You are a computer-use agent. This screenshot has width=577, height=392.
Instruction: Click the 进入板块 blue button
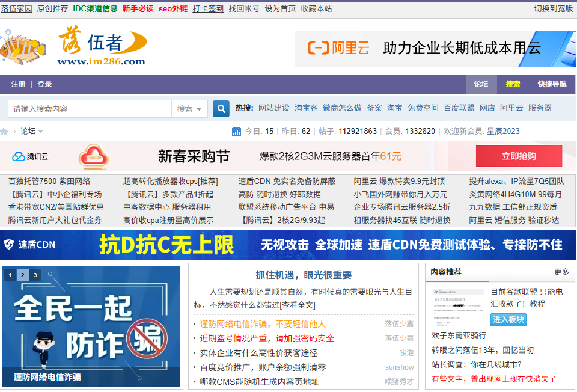(x=507, y=320)
